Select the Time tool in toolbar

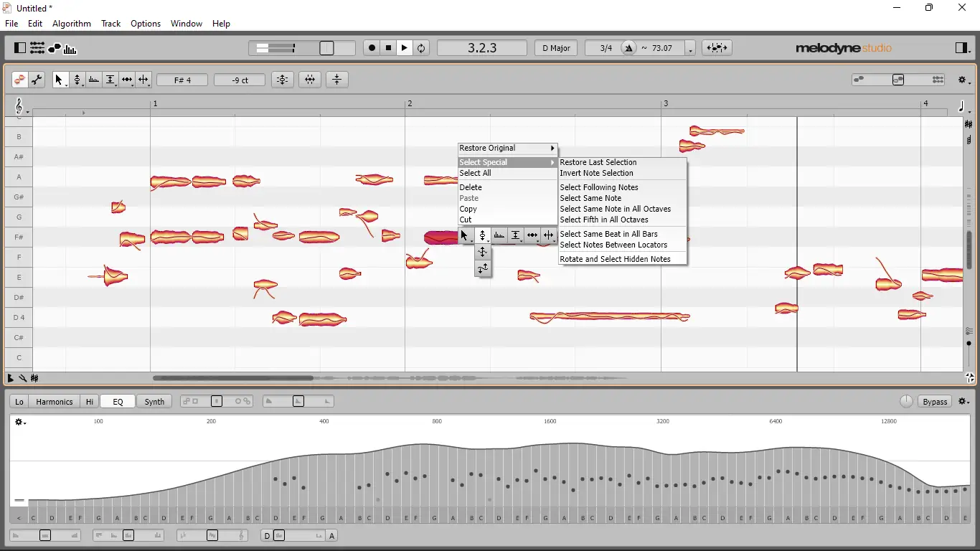click(x=127, y=80)
